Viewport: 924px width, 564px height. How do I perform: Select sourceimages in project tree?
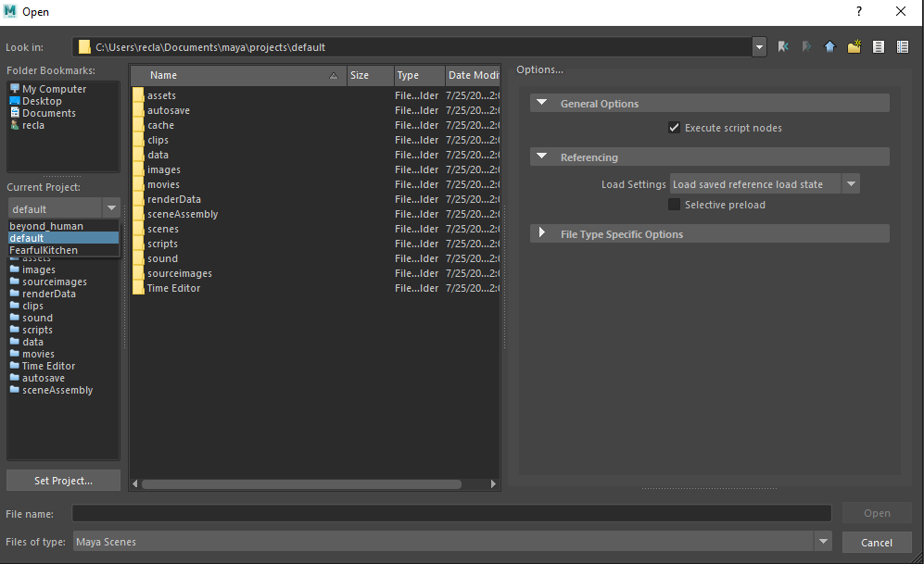pos(48,282)
